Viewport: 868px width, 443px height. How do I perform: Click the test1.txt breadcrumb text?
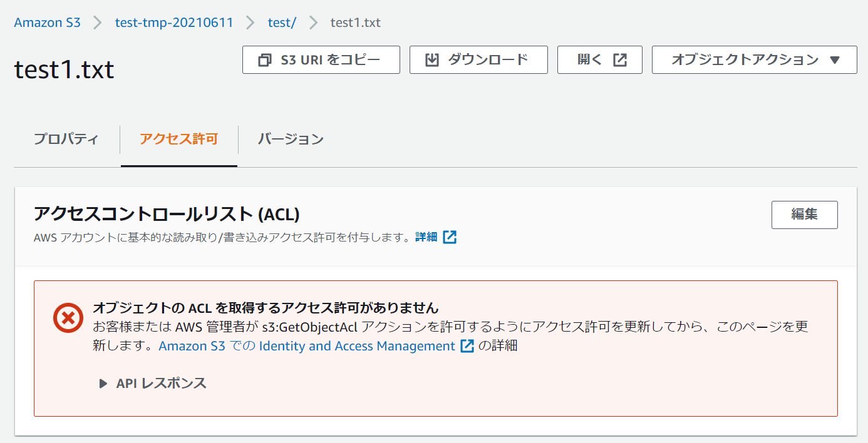coord(355,23)
